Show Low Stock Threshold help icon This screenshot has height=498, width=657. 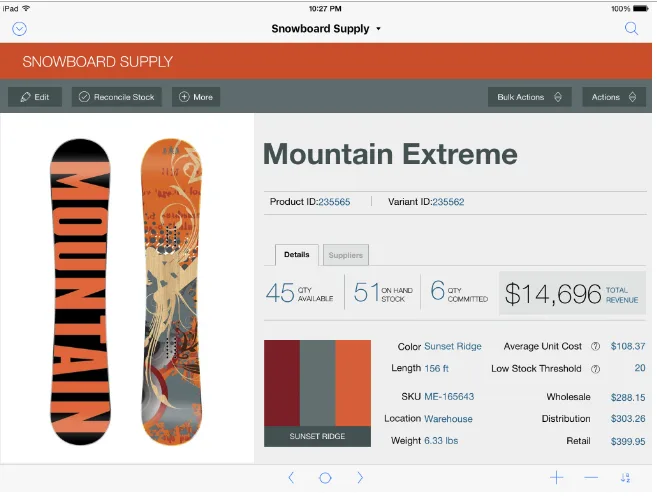[x=595, y=369]
